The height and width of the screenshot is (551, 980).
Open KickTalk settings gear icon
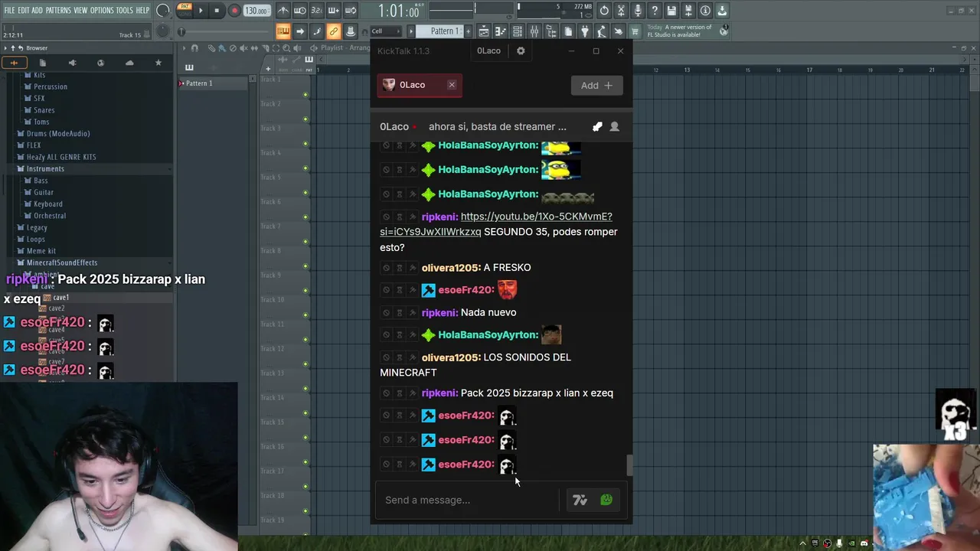[x=521, y=51]
